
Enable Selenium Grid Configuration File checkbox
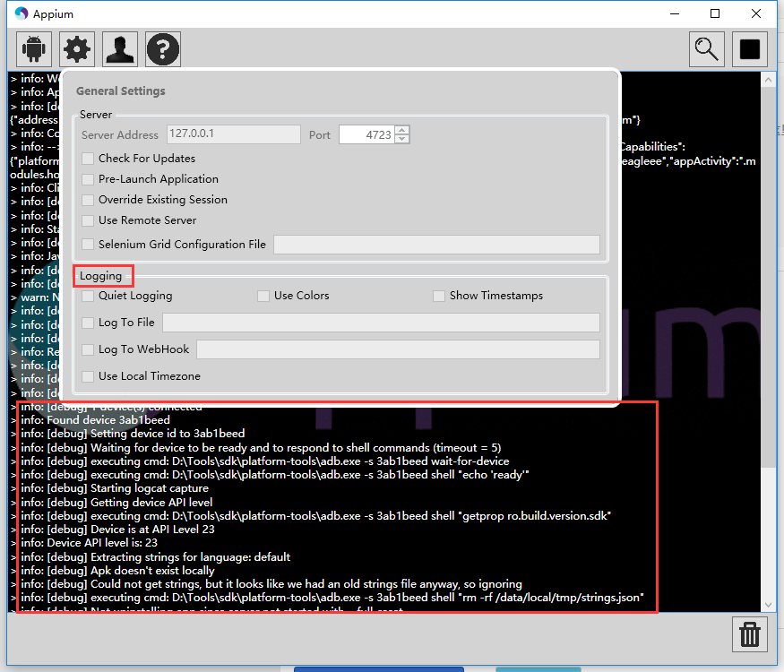88,244
